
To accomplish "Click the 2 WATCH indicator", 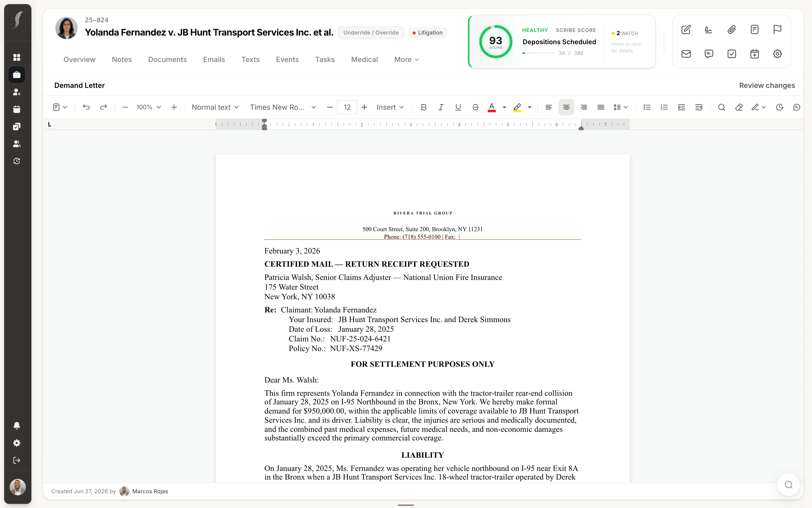I will click(x=624, y=33).
